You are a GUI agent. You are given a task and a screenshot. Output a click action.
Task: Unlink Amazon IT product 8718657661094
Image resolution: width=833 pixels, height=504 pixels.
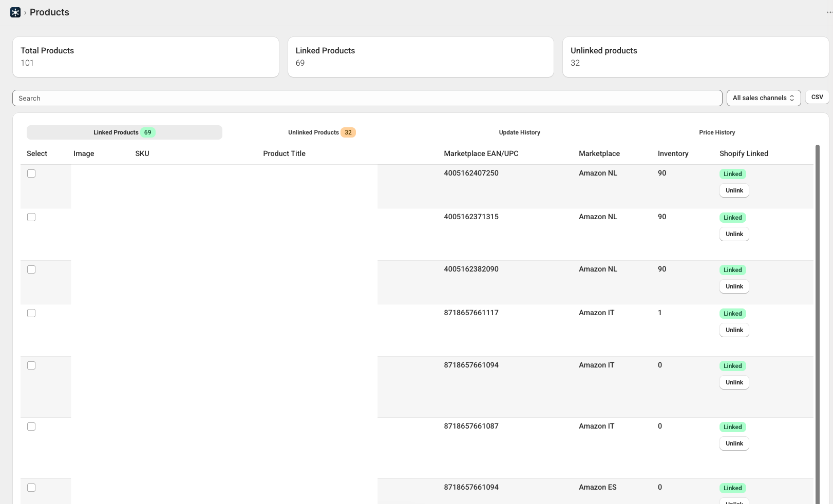click(x=734, y=382)
